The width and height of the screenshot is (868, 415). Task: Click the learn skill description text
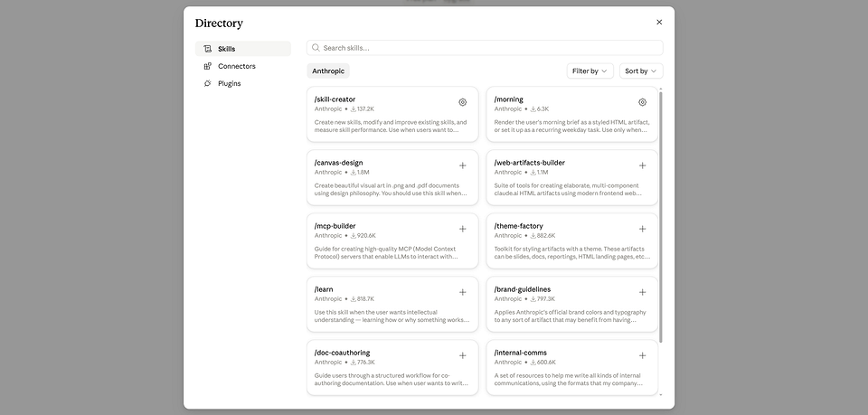coord(392,316)
